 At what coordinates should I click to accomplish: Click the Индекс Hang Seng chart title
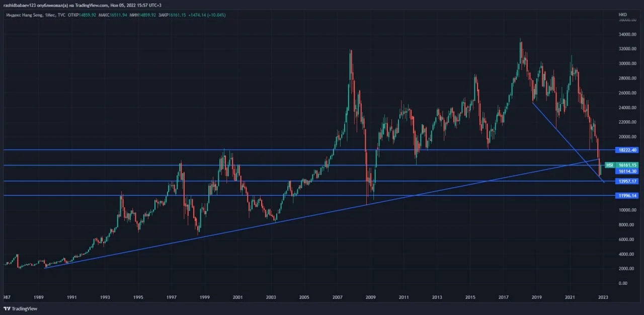point(24,15)
